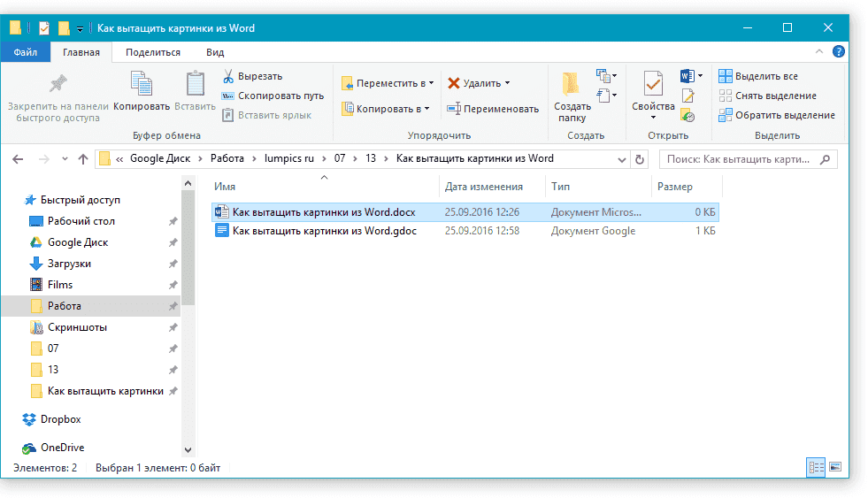The width and height of the screenshot is (868, 498).
Task: Open the ribbon help question mark icon
Action: (839, 52)
